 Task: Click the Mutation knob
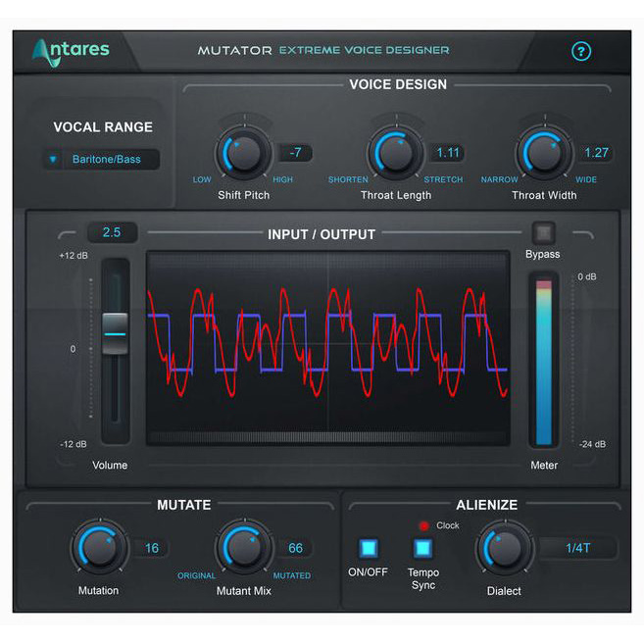coord(99,548)
